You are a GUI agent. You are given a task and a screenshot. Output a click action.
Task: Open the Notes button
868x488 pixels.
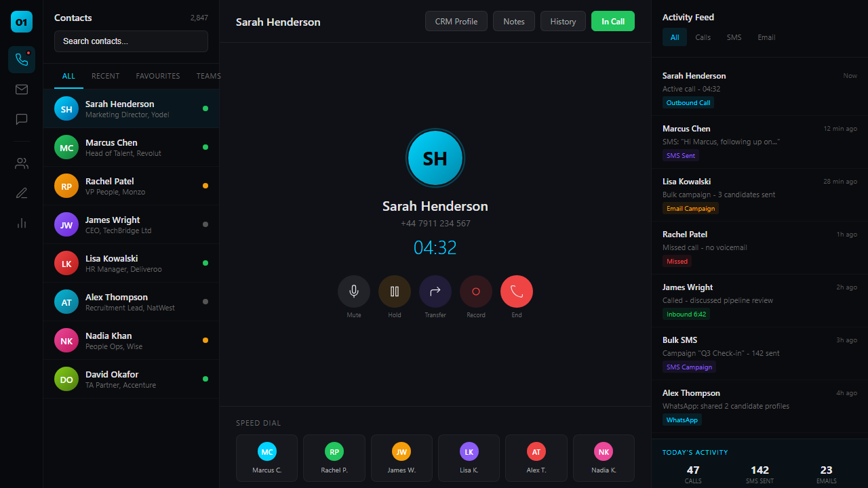pos(514,22)
